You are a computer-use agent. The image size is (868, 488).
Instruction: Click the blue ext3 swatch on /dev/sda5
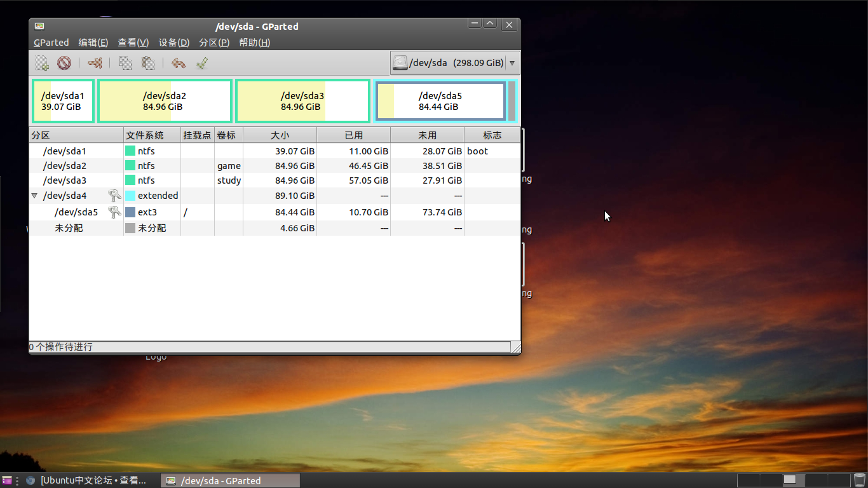(130, 212)
